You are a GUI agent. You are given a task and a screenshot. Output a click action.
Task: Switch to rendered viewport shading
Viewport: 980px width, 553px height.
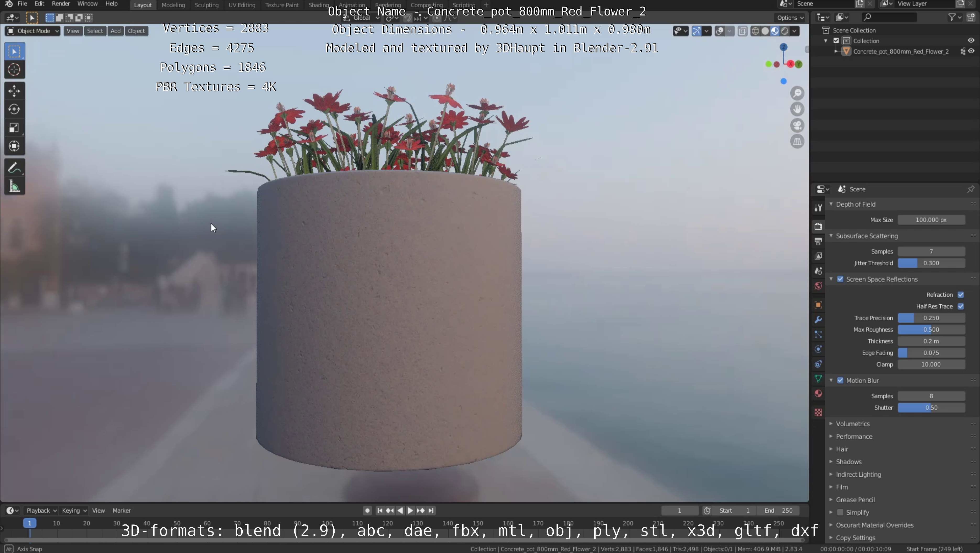click(785, 31)
